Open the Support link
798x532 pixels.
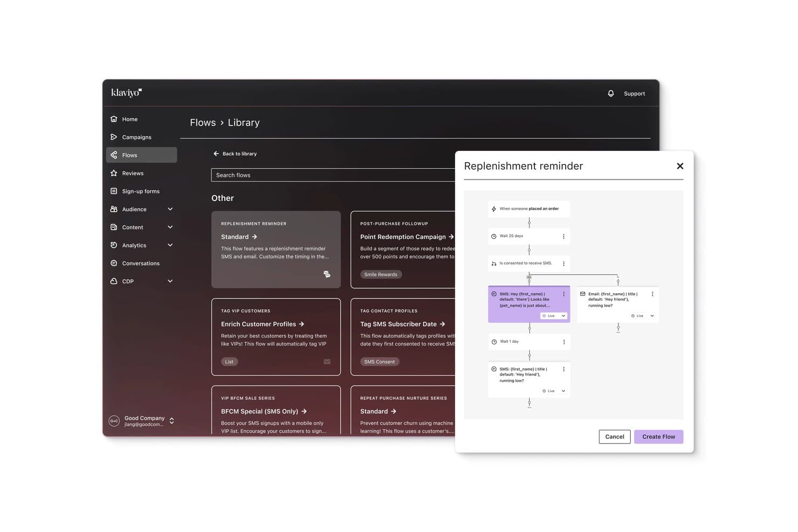634,94
